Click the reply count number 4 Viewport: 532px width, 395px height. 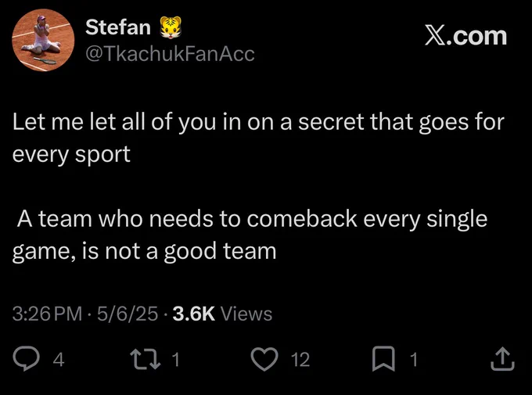pos(59,360)
